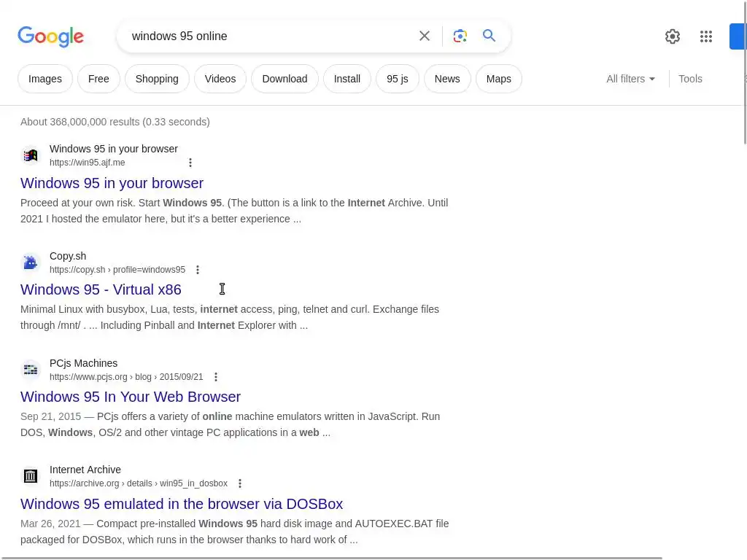
Task: Click the Copy.sh favicon
Action: point(31,262)
